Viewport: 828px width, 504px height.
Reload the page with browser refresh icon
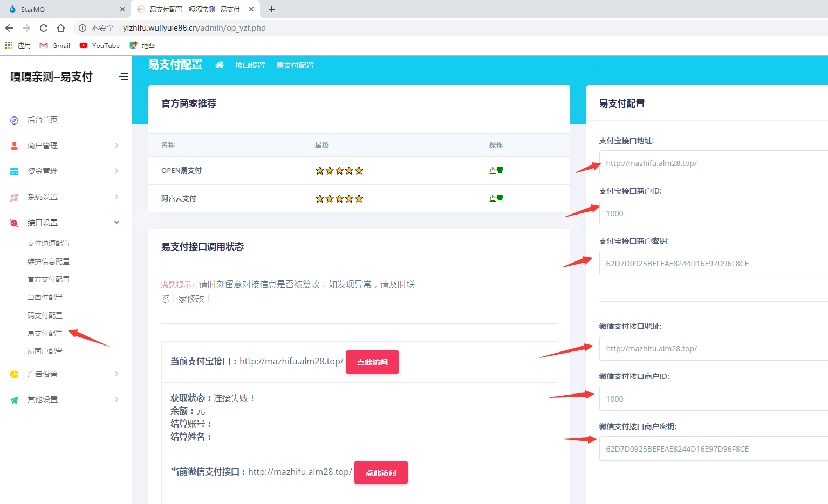[44, 28]
